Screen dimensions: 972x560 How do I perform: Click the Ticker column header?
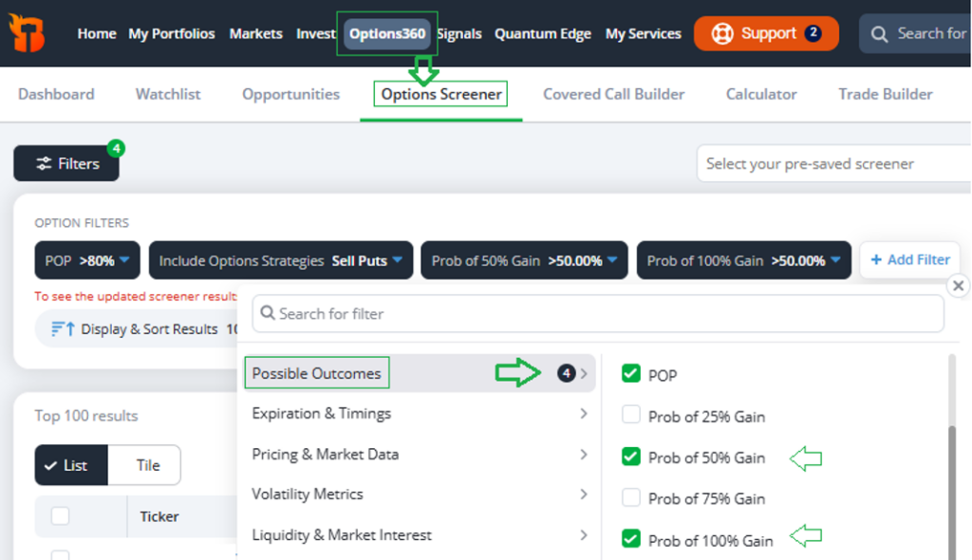[159, 516]
